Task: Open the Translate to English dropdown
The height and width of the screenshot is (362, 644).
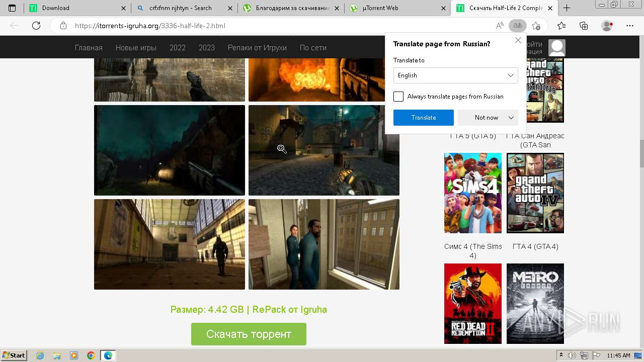Action: [x=456, y=75]
